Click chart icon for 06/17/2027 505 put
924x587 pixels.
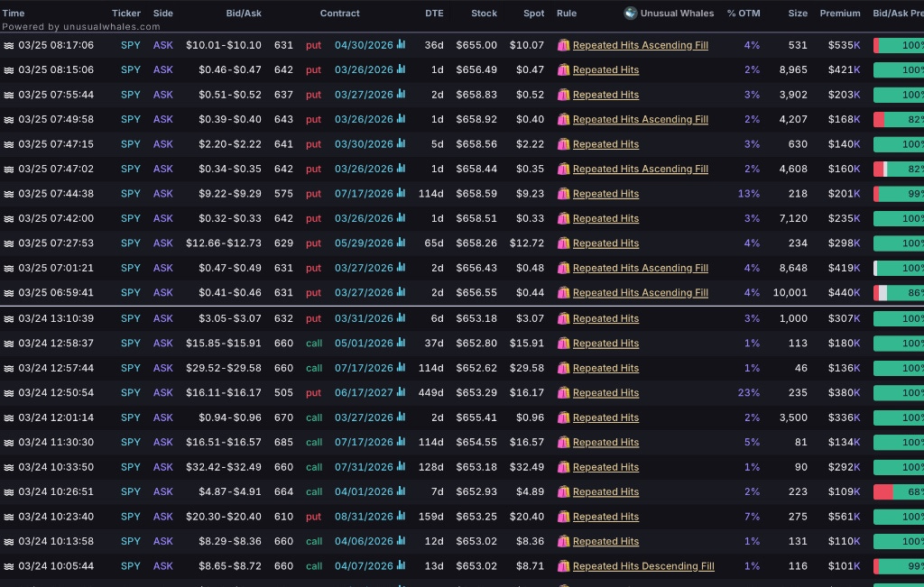click(402, 391)
